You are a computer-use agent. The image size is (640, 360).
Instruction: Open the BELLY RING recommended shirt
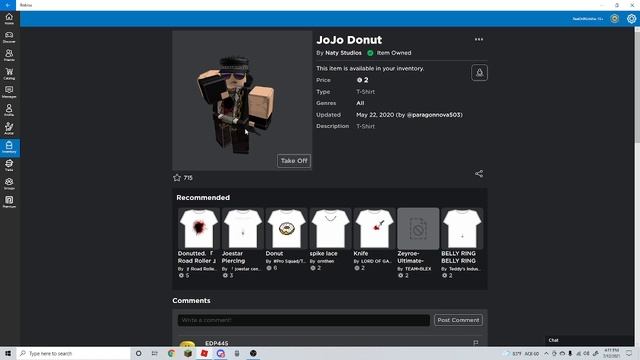click(462, 243)
